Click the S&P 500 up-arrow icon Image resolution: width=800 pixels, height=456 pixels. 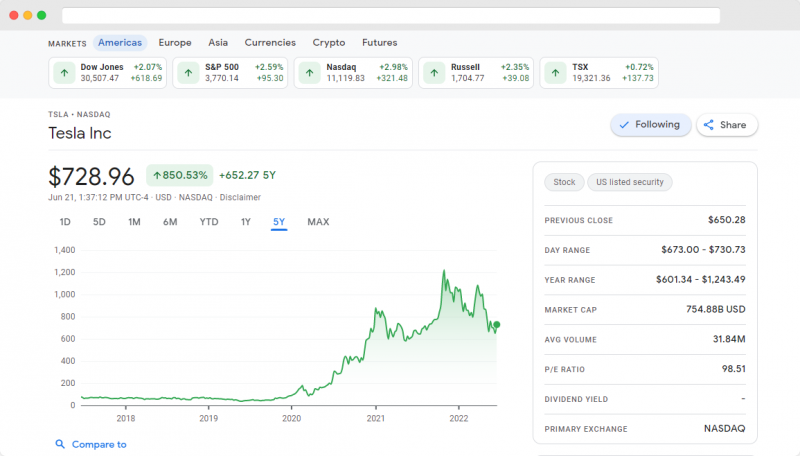[x=188, y=73]
